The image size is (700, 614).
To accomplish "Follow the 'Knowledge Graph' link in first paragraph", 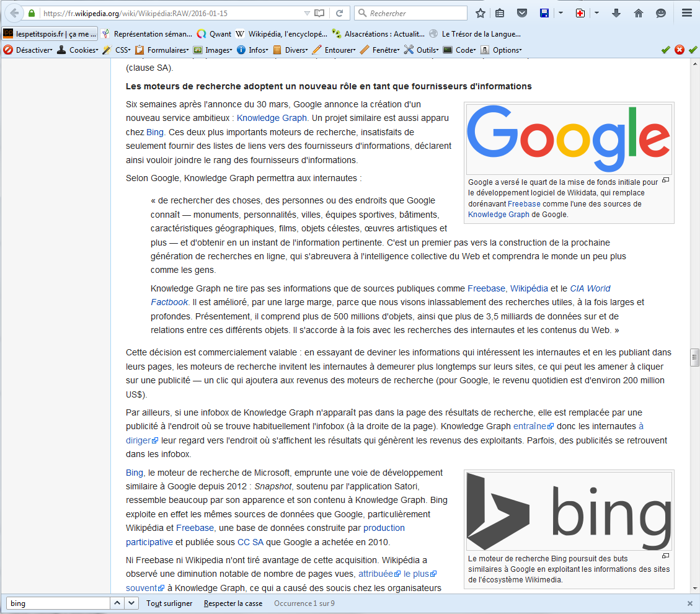I will pos(272,118).
